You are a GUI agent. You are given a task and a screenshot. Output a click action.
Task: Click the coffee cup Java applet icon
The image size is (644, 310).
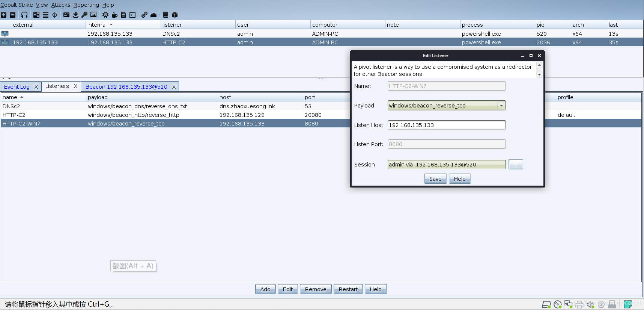[114, 15]
